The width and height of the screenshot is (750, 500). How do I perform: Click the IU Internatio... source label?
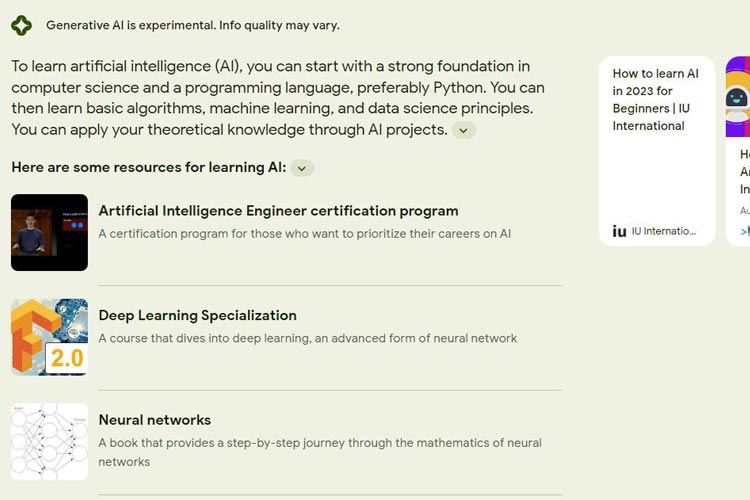(664, 231)
